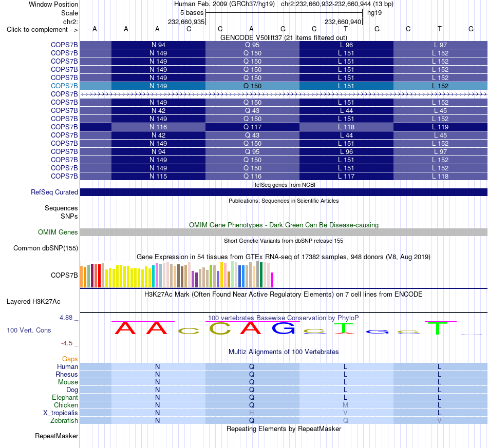The image size is (488, 448).
Task: Open the H3K27Ac Mark track title
Action: point(284,294)
